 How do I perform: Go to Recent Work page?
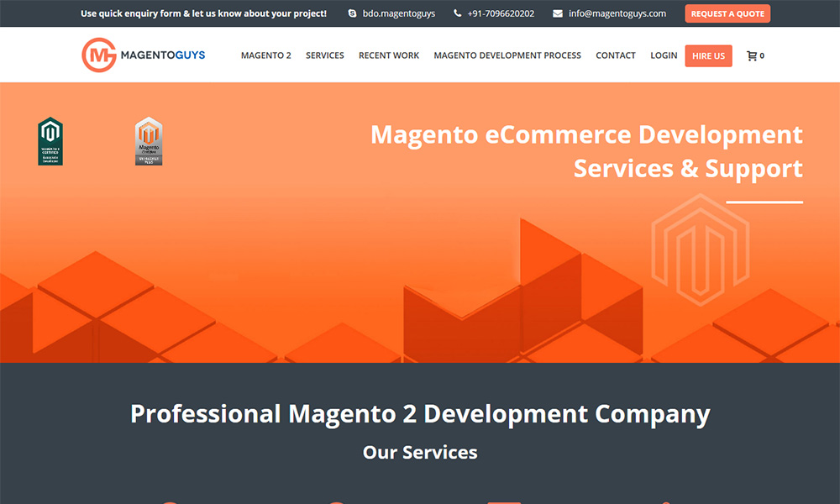coord(389,55)
